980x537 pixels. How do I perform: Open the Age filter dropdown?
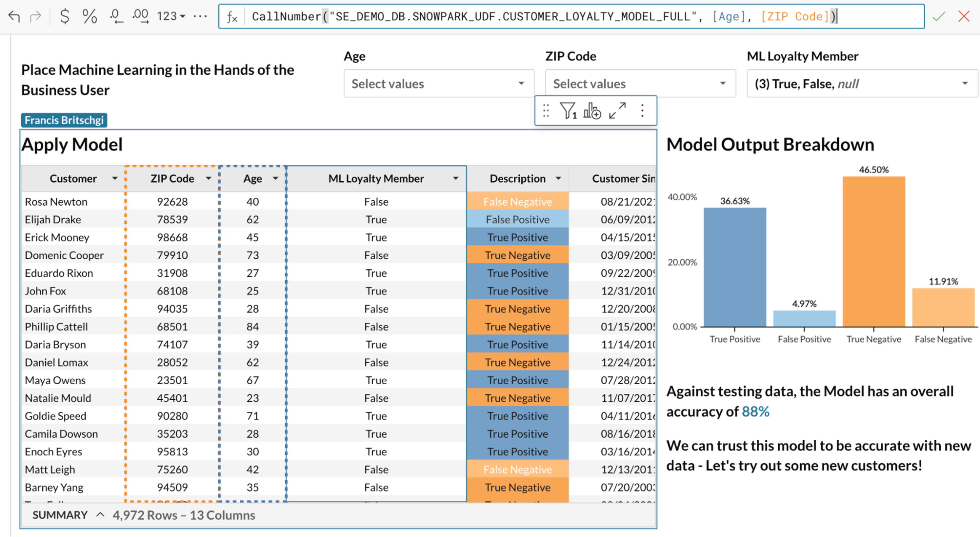coord(439,83)
